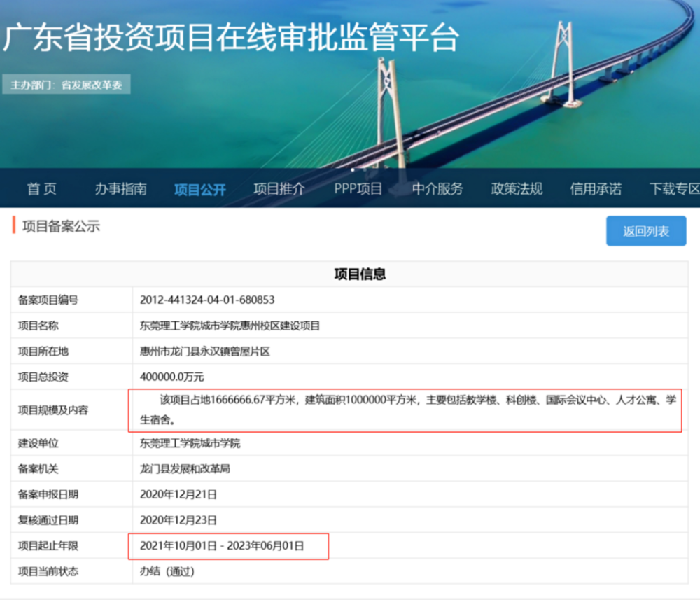Open 政策法规 navigation item
Viewport: 700px width, 600px height.
point(517,189)
